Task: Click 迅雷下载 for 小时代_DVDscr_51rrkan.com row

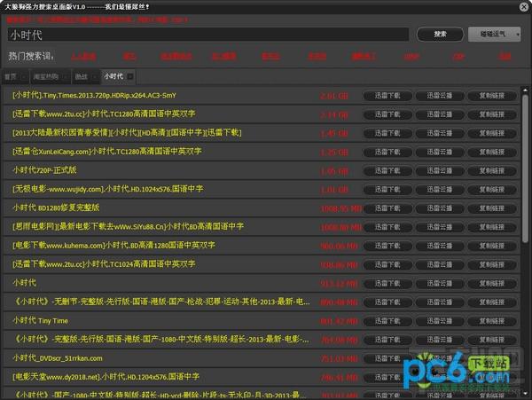Action: 387,358
